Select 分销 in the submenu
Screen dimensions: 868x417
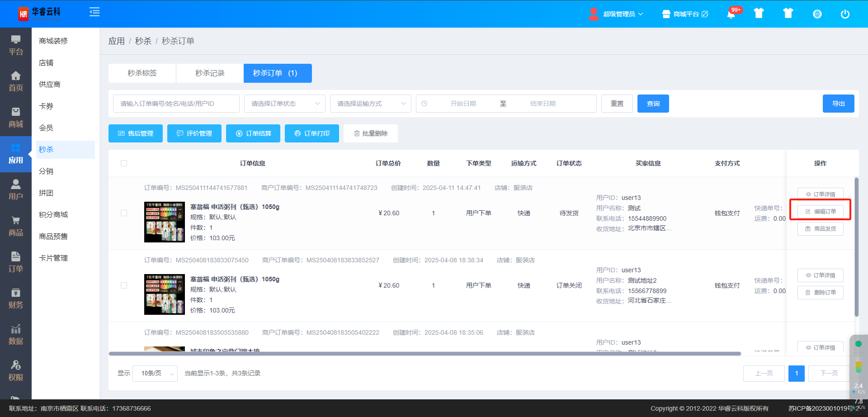[x=46, y=171]
